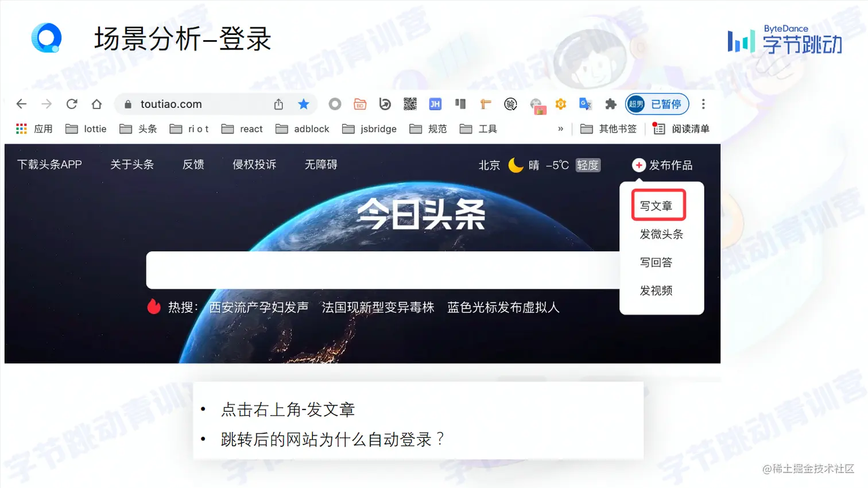Click the red flame 热搜 icon

point(154,307)
